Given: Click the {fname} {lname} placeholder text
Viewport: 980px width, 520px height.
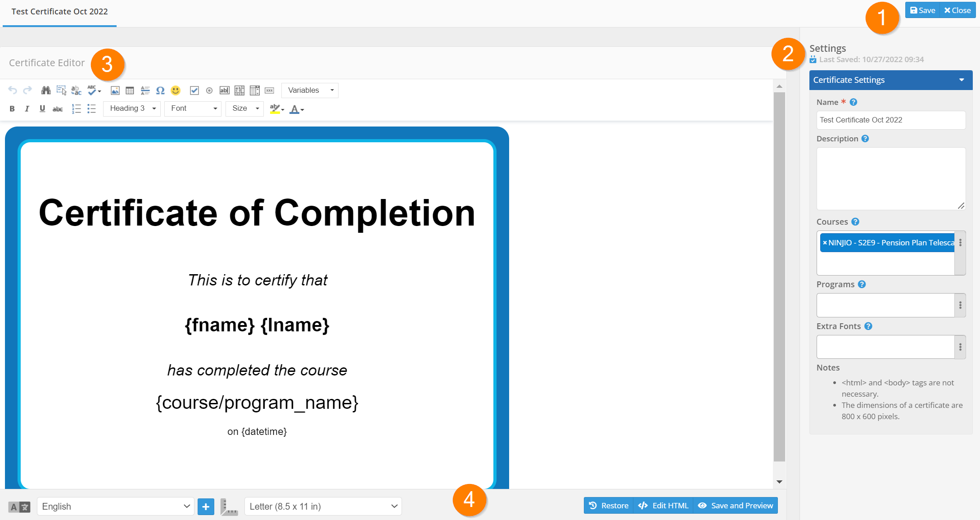Looking at the screenshot, I should click(257, 325).
